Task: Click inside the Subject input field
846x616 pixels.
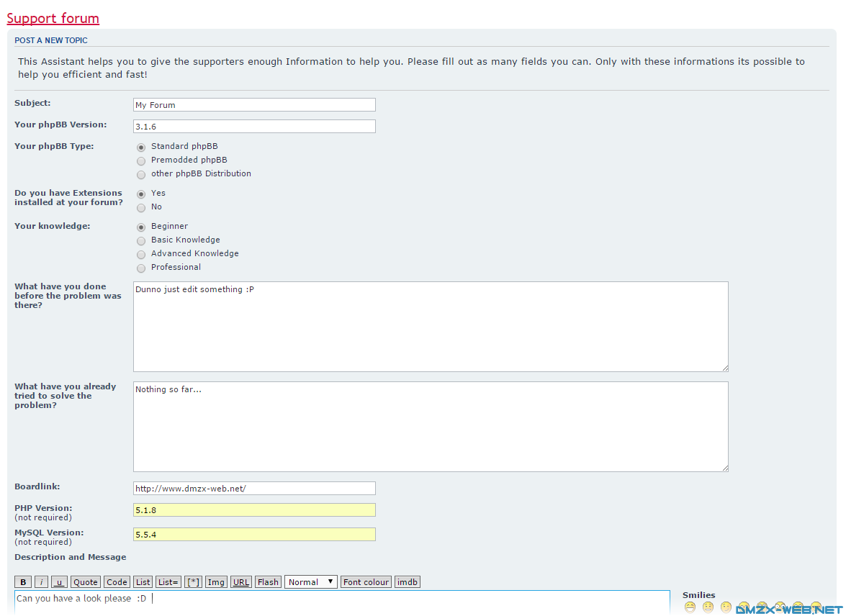Action: coord(253,104)
